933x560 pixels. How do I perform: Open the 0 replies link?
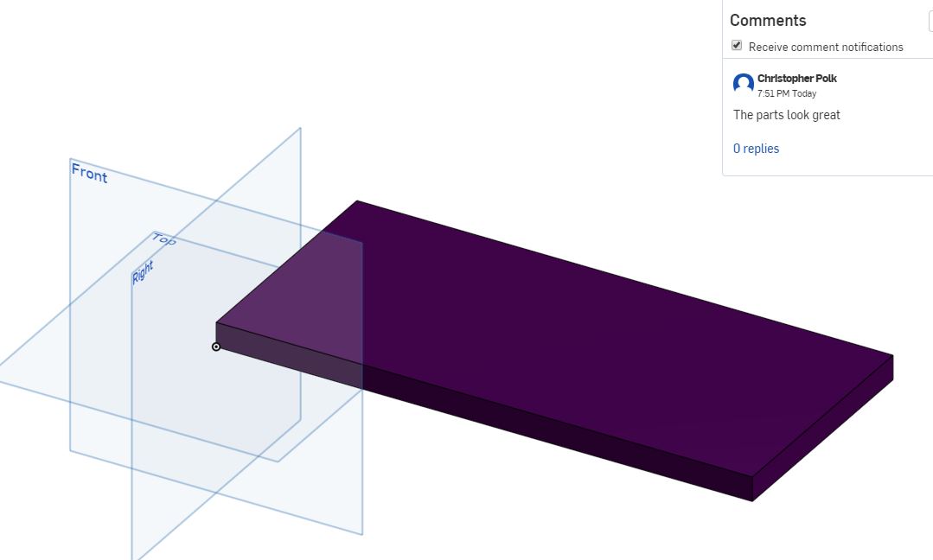click(756, 149)
